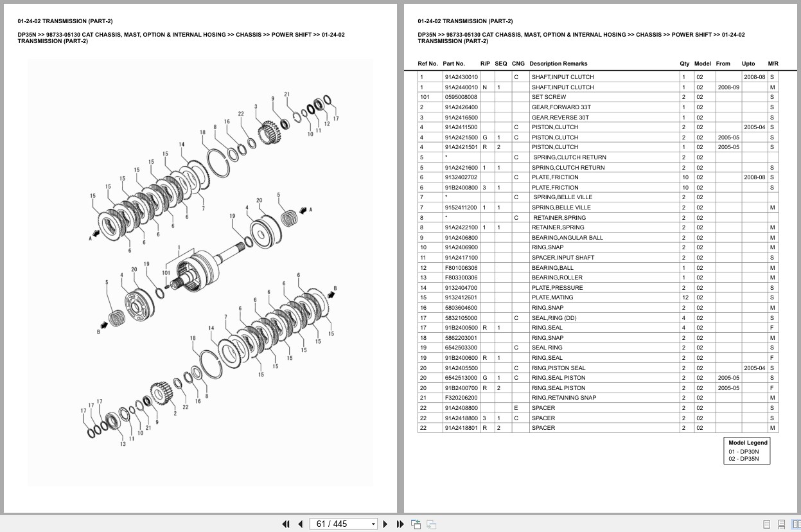
Task: Toggle the two-page spread view
Action: tap(797, 524)
